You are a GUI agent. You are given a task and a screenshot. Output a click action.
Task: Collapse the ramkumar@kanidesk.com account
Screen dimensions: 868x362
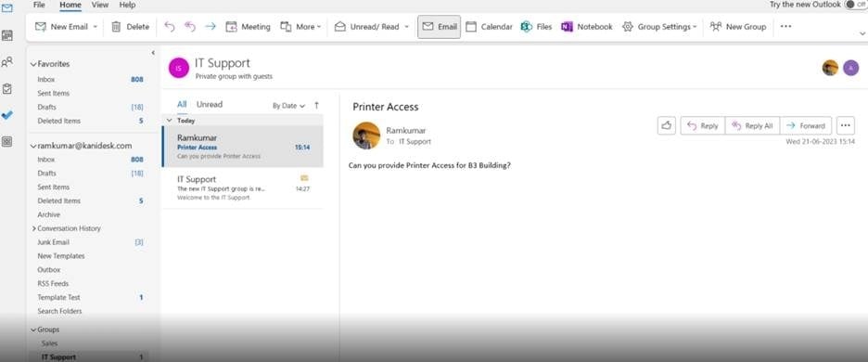pyautogui.click(x=33, y=146)
